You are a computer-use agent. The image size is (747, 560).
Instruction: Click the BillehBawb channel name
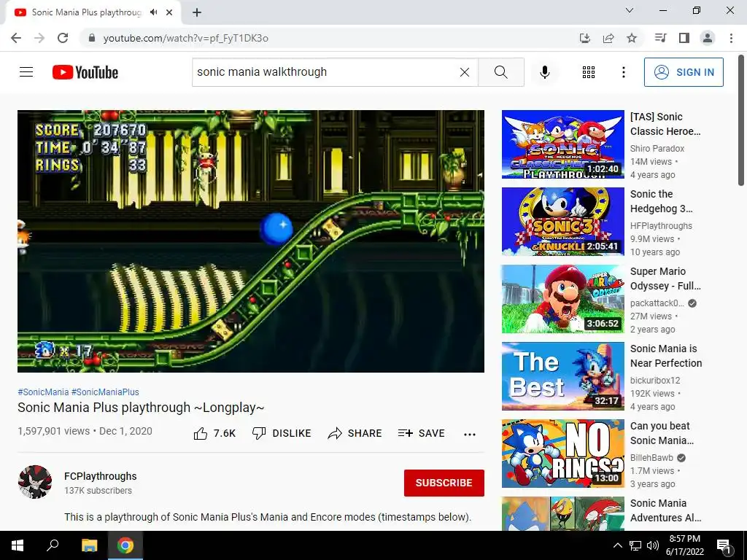click(x=651, y=458)
